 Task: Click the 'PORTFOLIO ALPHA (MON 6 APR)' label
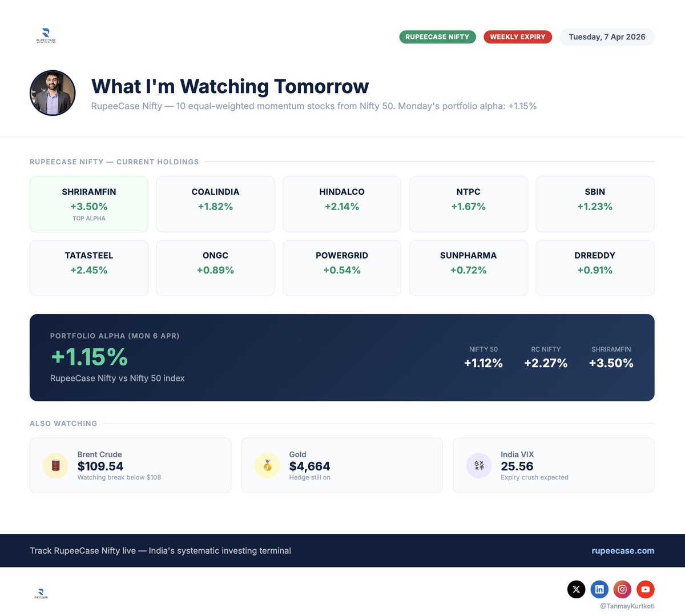pos(115,336)
